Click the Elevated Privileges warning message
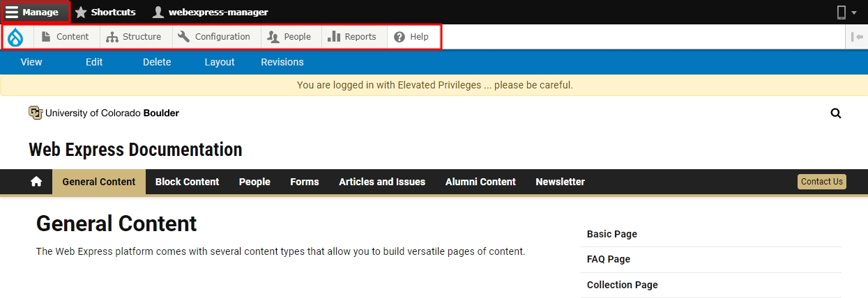Image resolution: width=868 pixels, height=298 pixels. [x=434, y=85]
